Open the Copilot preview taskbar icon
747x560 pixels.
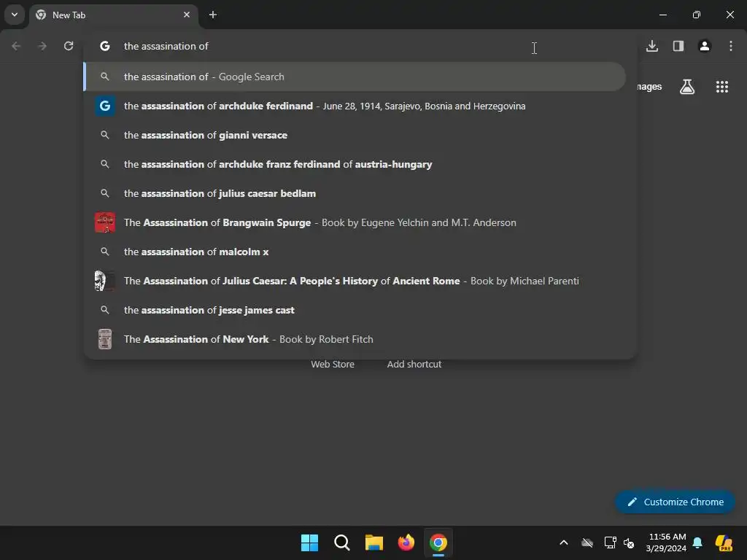point(724,542)
